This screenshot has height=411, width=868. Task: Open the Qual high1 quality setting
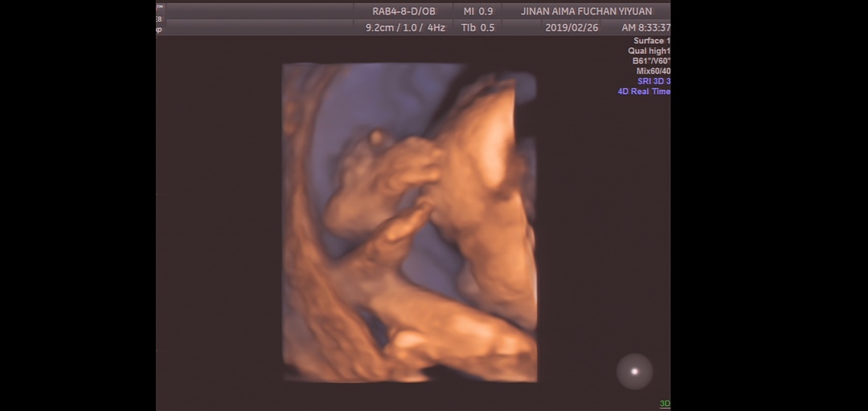(x=649, y=51)
